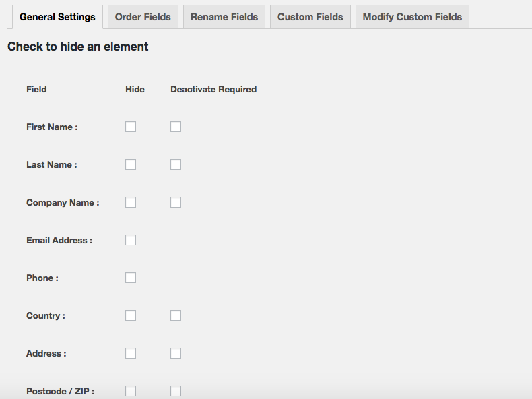Image resolution: width=532 pixels, height=399 pixels.
Task: Select the Custom Fields tab
Action: point(310,17)
